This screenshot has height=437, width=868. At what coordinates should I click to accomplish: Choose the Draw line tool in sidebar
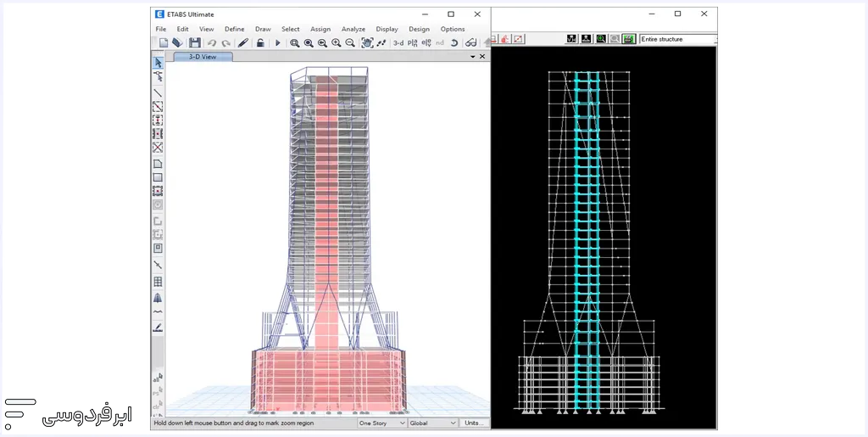158,92
